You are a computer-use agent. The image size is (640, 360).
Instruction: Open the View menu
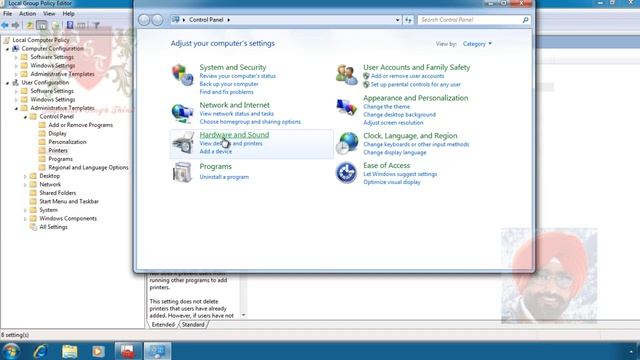click(49, 13)
